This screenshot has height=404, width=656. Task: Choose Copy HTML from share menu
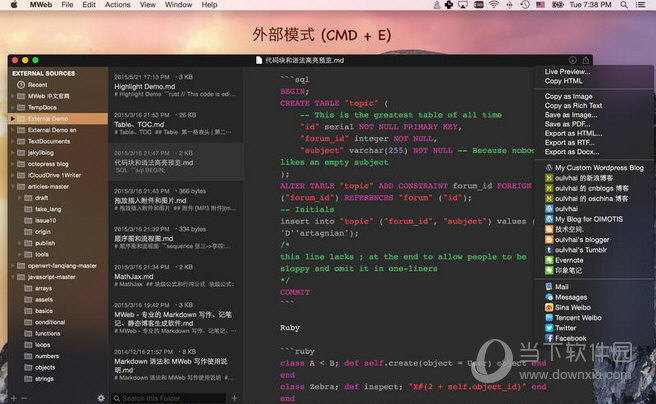[563, 81]
